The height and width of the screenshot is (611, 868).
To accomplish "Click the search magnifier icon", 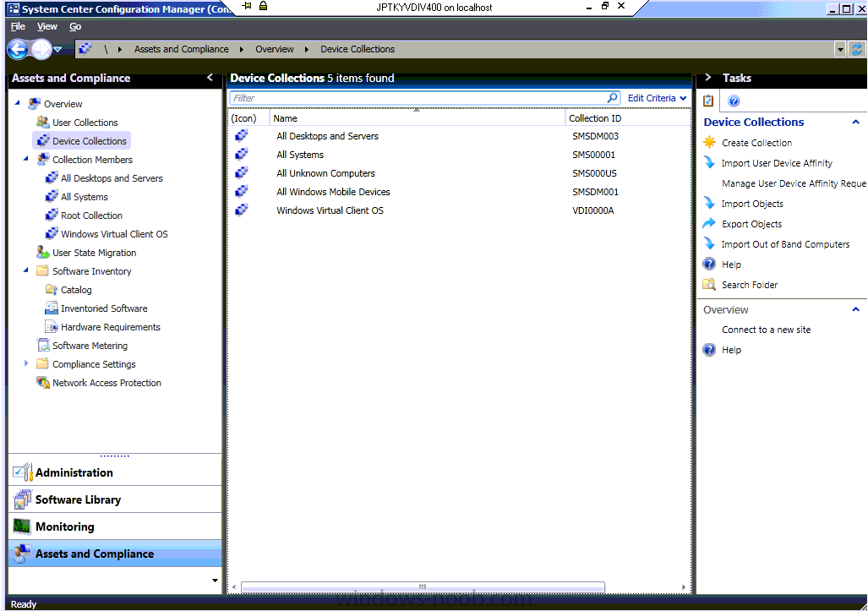I will click(x=612, y=98).
